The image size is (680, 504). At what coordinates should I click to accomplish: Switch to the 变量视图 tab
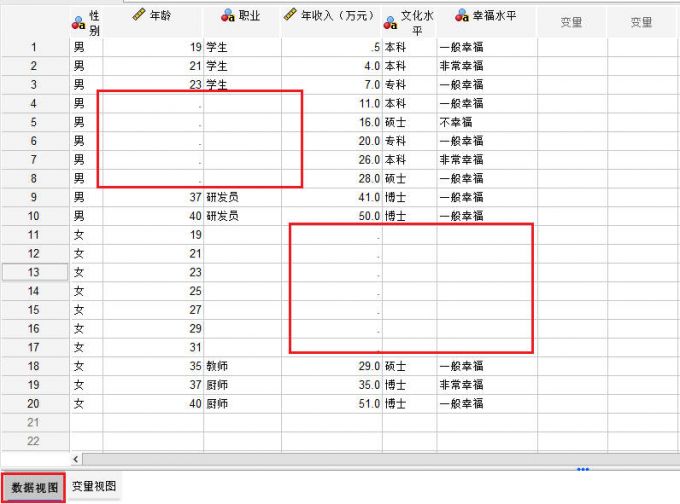coord(94,486)
